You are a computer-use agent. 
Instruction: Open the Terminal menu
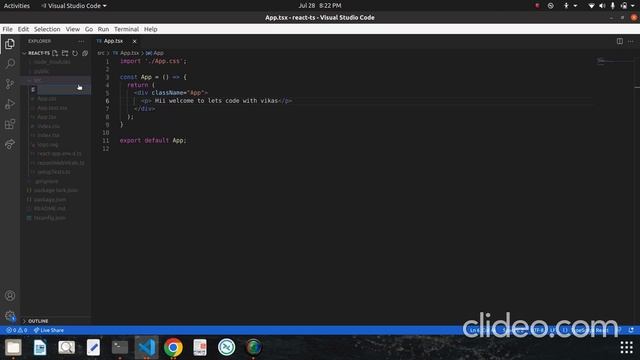[x=127, y=29]
